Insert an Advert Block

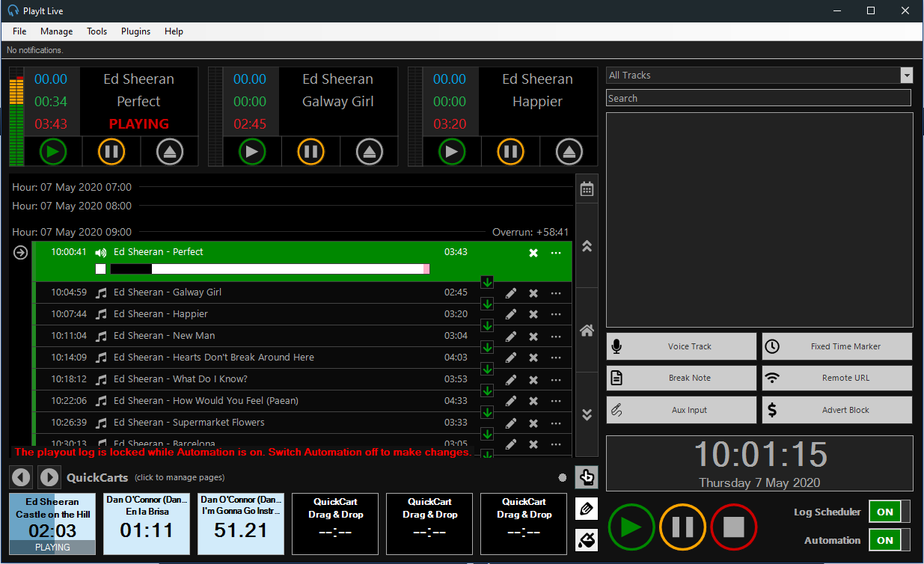click(x=837, y=410)
